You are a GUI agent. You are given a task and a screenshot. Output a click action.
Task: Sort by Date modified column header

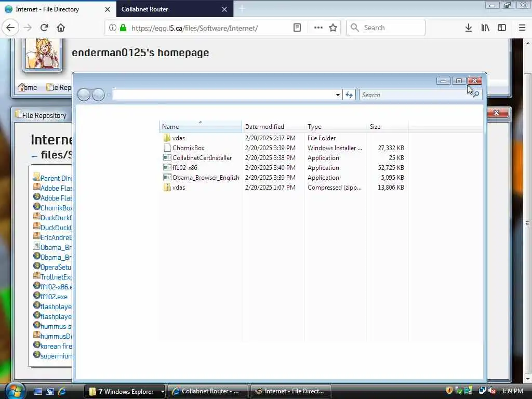click(x=273, y=127)
